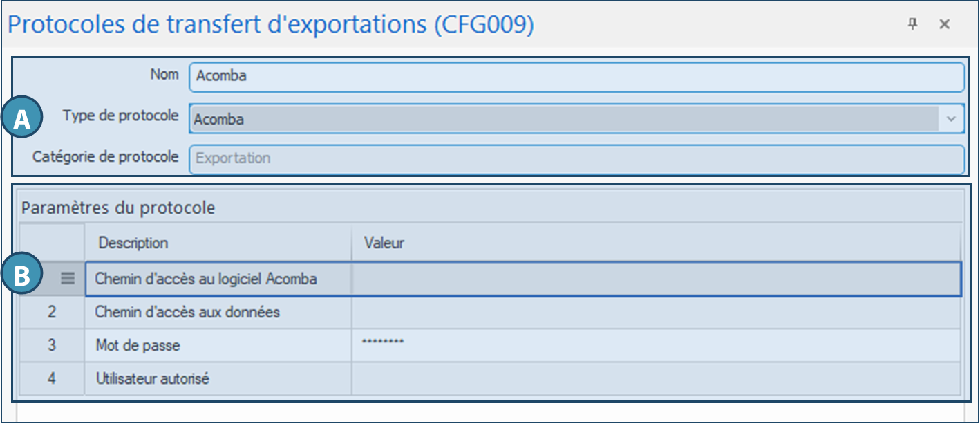The height and width of the screenshot is (424, 980).
Task: Click into the Nom text field
Action: 576,76
